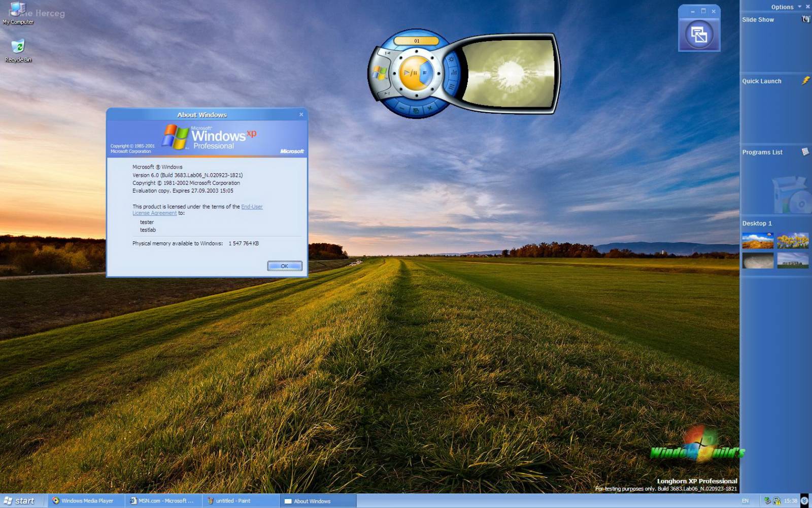Open the playlist lines icon on the player
The height and width of the screenshot is (508, 812).
pos(451,87)
